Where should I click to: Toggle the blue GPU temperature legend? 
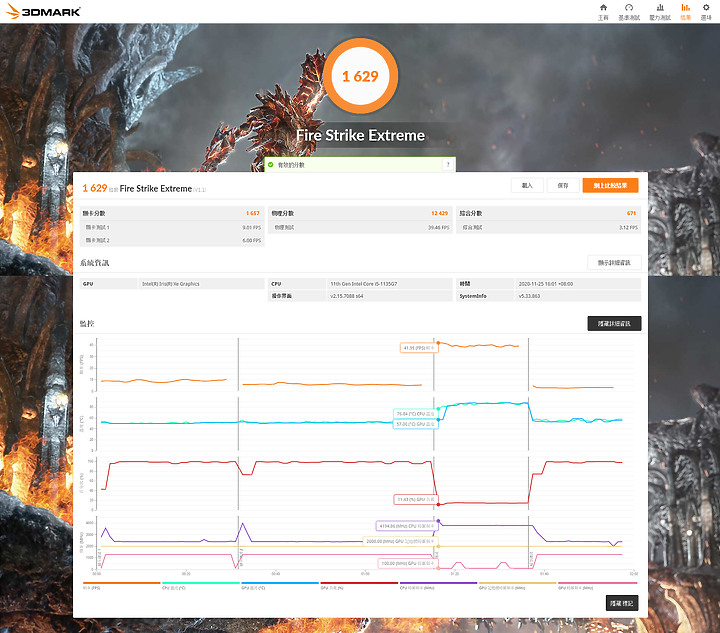(280, 585)
